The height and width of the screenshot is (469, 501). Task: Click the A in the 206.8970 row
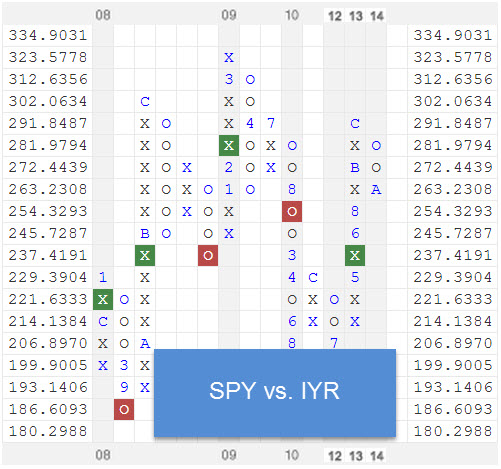(145, 343)
